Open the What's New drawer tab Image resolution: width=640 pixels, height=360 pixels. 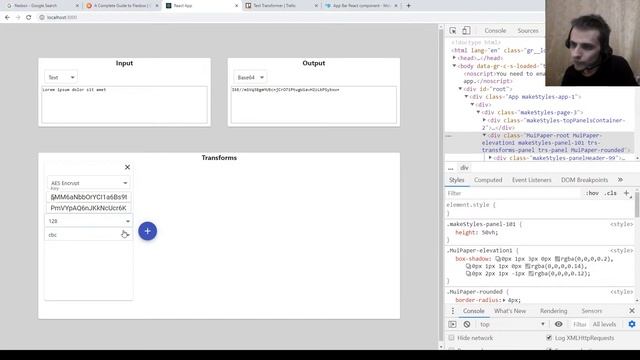(x=510, y=311)
